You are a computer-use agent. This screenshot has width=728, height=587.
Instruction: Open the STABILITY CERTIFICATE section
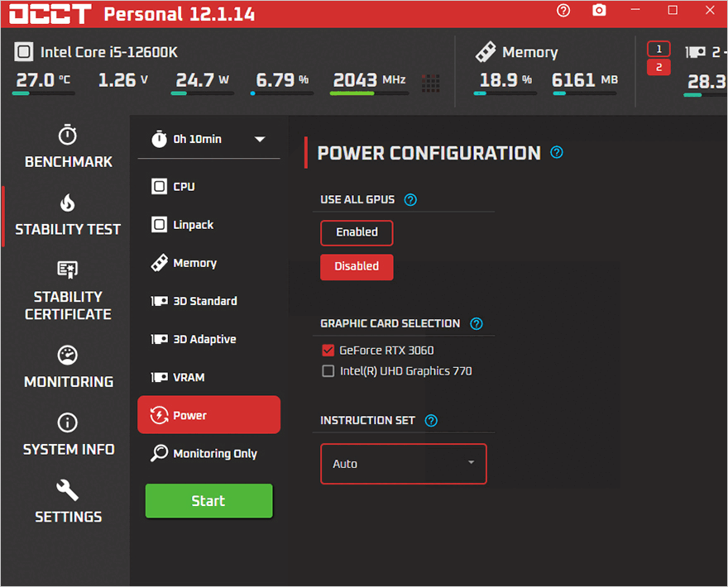[68, 290]
